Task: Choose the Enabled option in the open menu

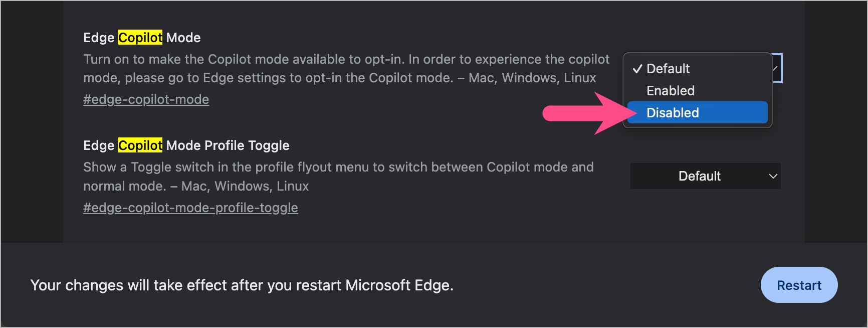Action: [x=671, y=91]
